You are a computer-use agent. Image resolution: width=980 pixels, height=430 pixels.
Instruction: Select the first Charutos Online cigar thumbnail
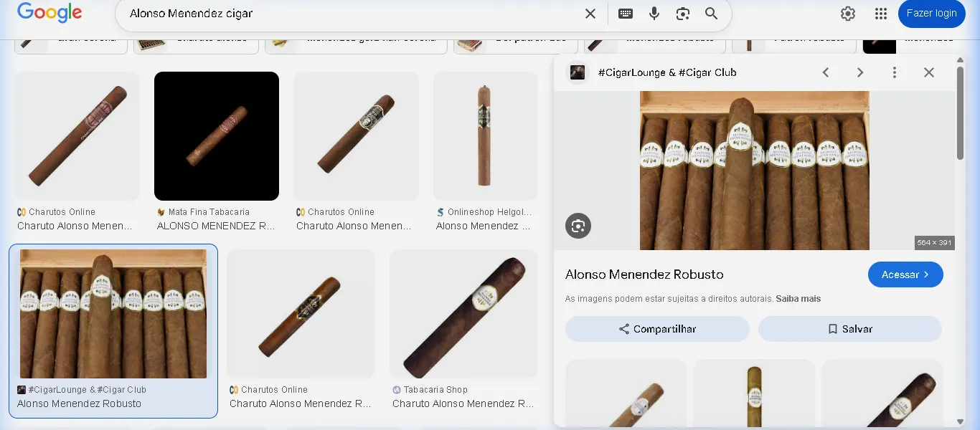click(x=77, y=136)
